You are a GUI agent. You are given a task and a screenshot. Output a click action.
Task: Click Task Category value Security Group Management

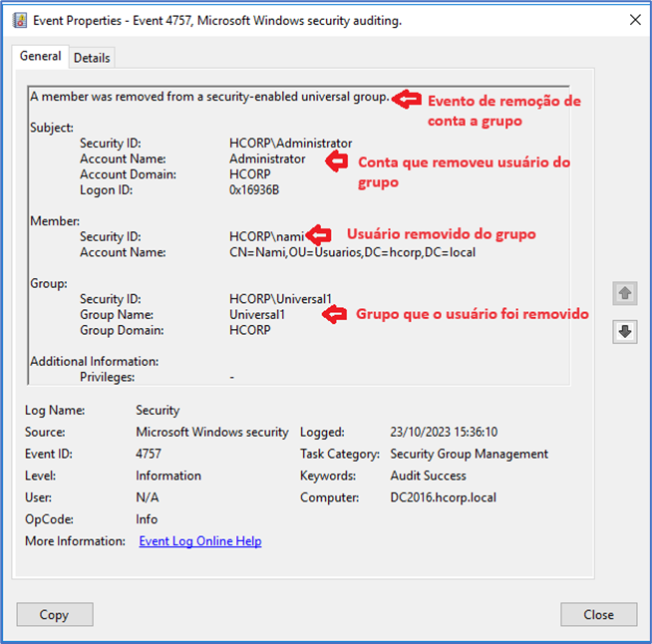point(469,454)
